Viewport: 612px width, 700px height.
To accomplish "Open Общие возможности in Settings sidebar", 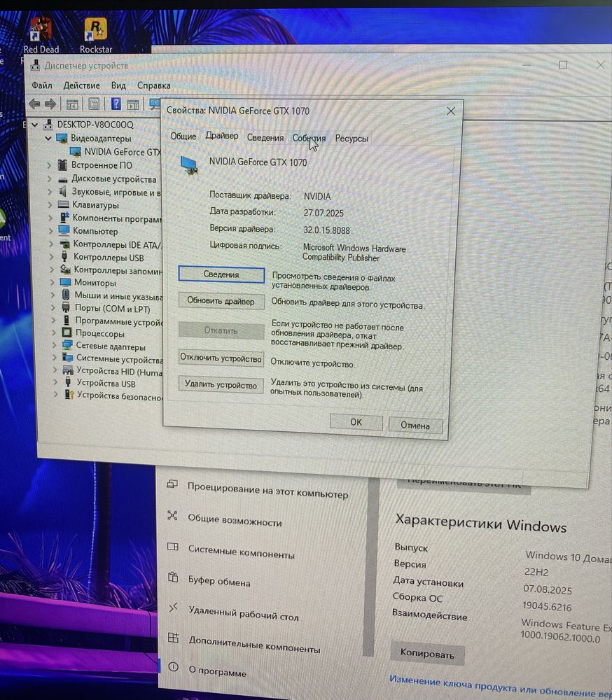I will (235, 520).
